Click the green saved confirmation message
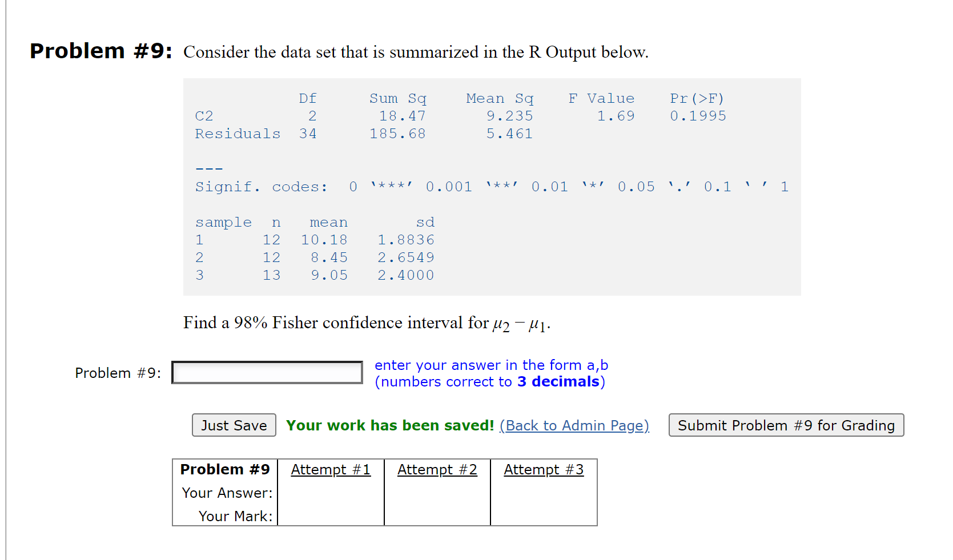The height and width of the screenshot is (560, 953). pyautogui.click(x=390, y=425)
